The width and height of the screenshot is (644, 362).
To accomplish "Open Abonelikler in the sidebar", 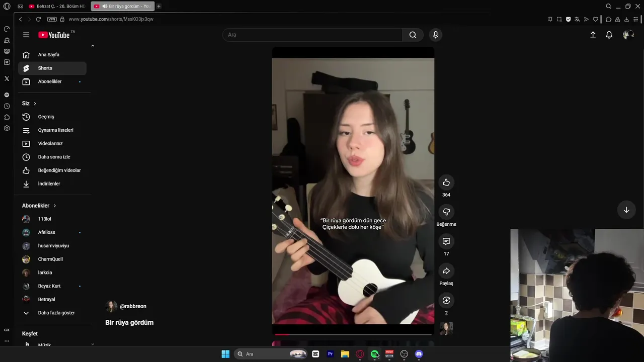I will (x=52, y=81).
